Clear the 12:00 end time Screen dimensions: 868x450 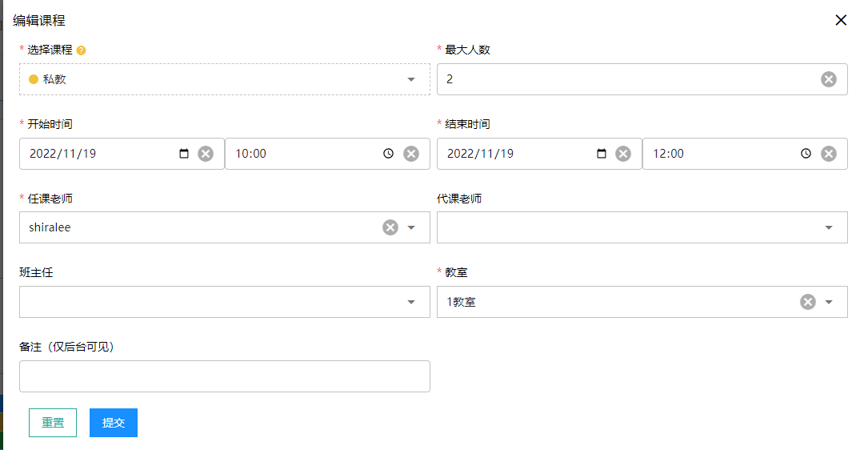click(829, 154)
